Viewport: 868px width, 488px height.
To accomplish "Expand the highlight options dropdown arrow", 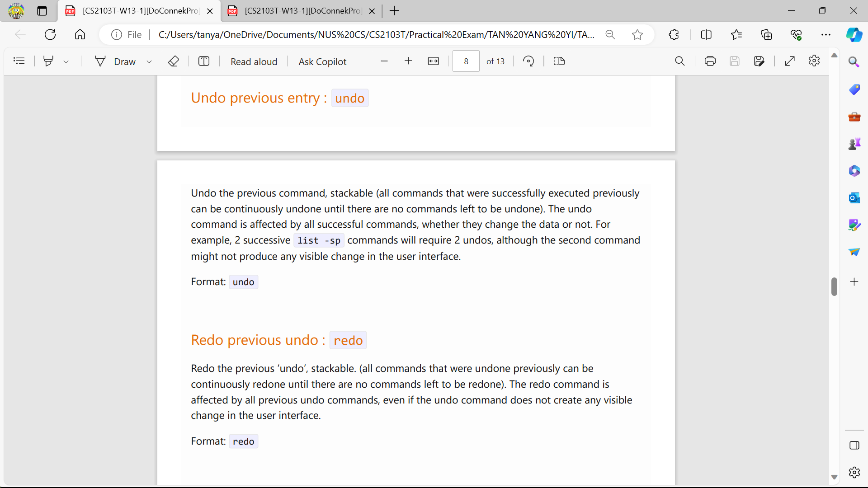I will [x=66, y=62].
